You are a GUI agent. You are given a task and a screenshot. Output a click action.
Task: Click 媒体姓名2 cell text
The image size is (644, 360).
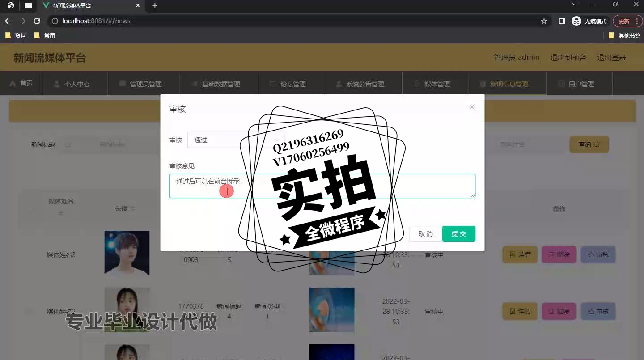pos(61,312)
